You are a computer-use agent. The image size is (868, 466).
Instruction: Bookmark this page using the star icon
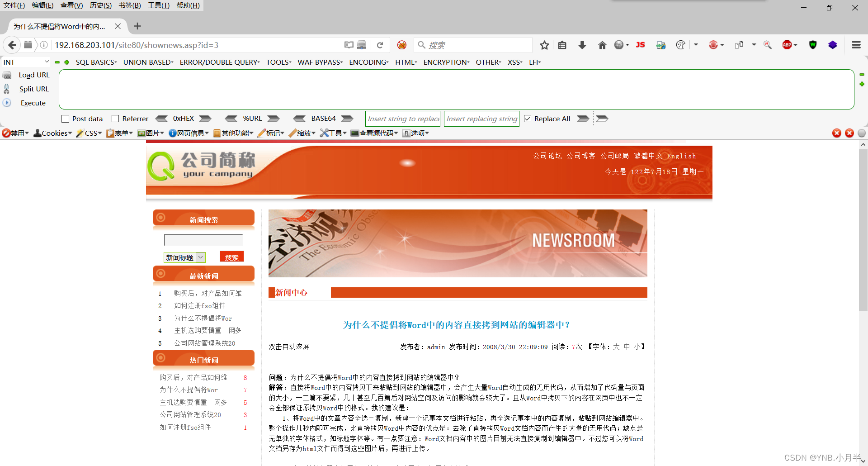coord(544,45)
